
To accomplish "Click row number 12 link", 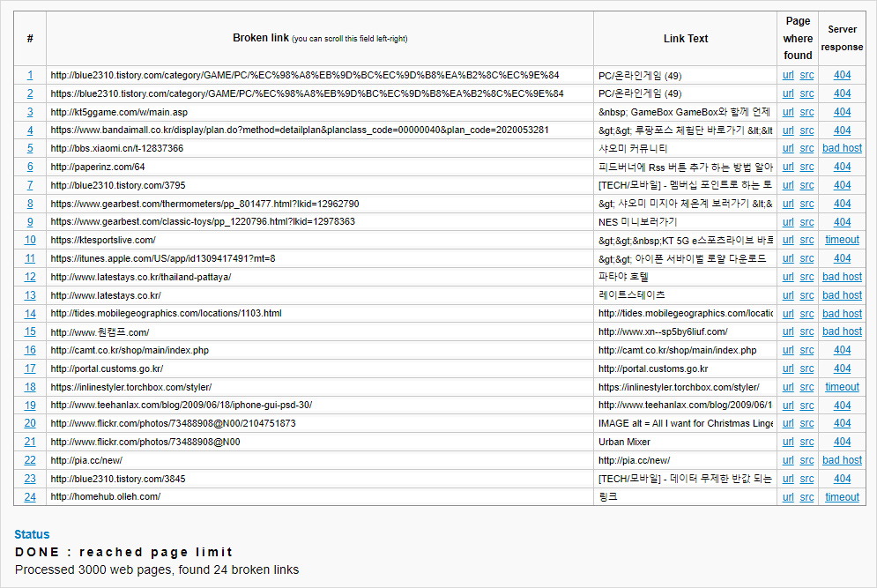I will tap(30, 277).
